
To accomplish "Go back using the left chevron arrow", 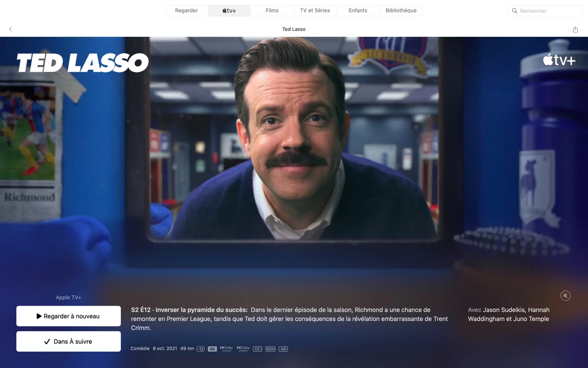I will 10,29.
